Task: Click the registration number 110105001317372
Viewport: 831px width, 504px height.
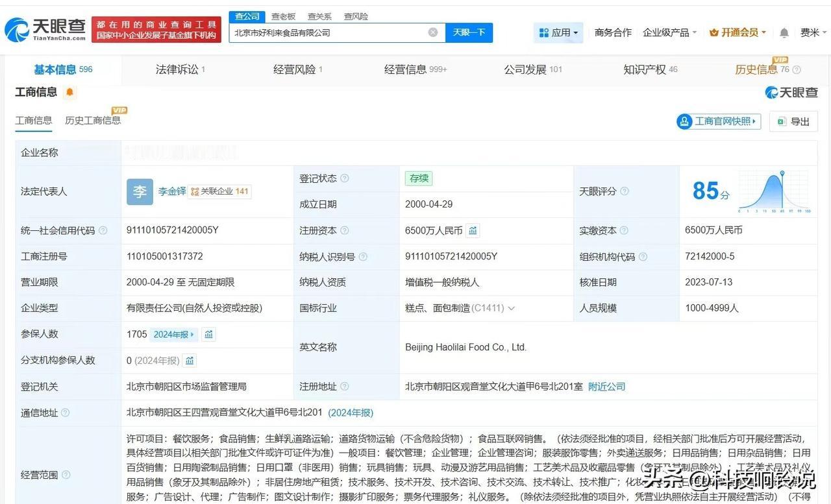Action: point(165,256)
